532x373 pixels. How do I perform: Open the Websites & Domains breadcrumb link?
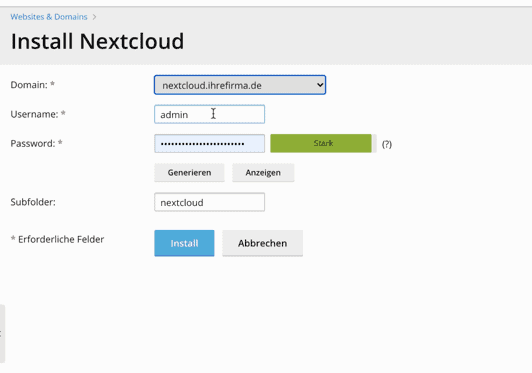pyautogui.click(x=49, y=17)
